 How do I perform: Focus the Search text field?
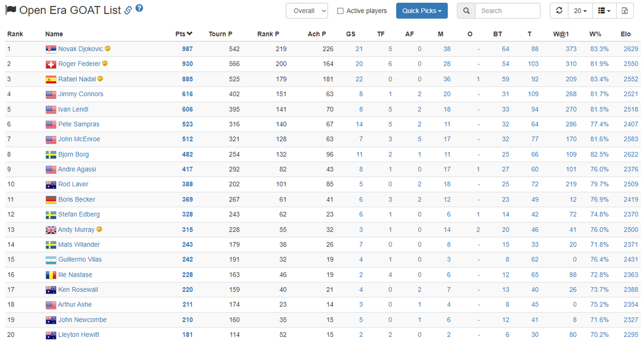pos(508,11)
